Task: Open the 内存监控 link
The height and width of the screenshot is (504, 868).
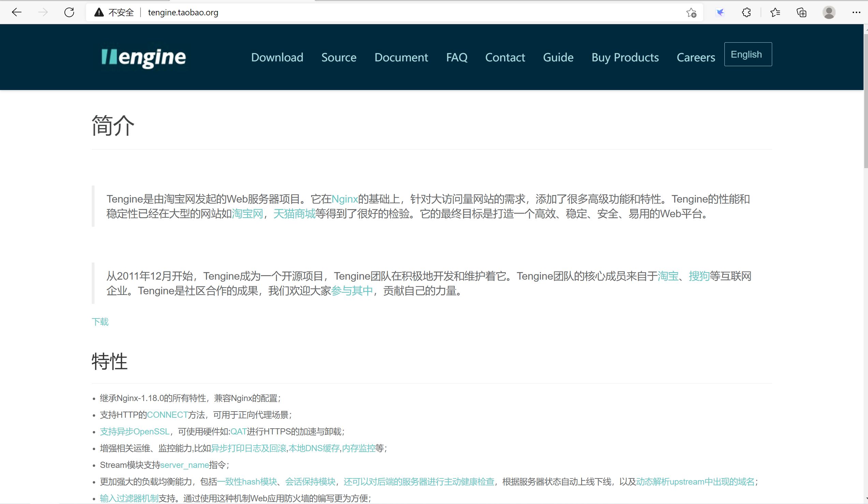Action: [358, 448]
